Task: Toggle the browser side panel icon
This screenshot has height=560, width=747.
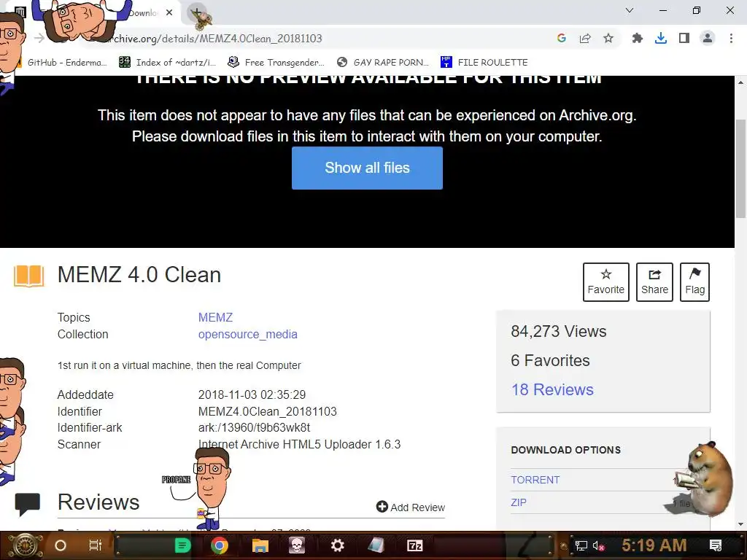Action: point(684,38)
